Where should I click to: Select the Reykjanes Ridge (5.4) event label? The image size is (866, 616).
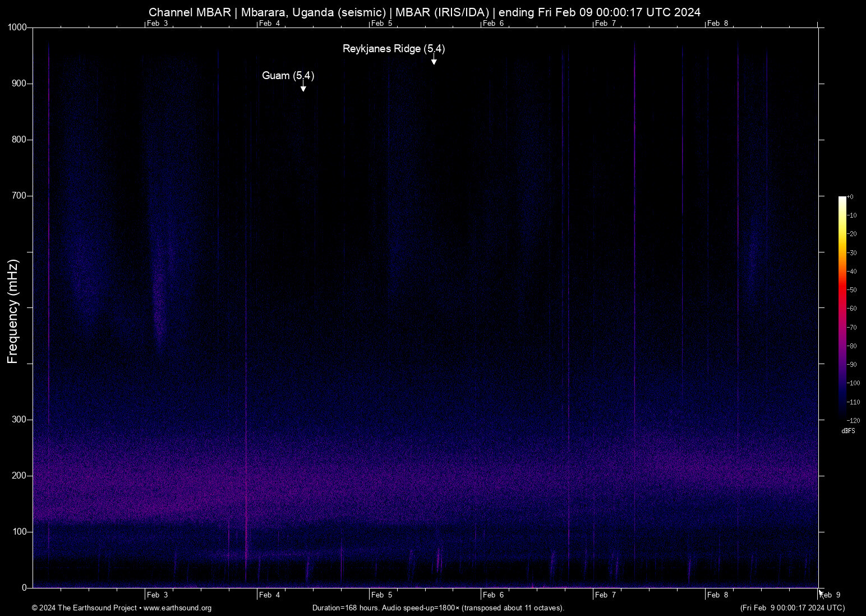point(394,49)
